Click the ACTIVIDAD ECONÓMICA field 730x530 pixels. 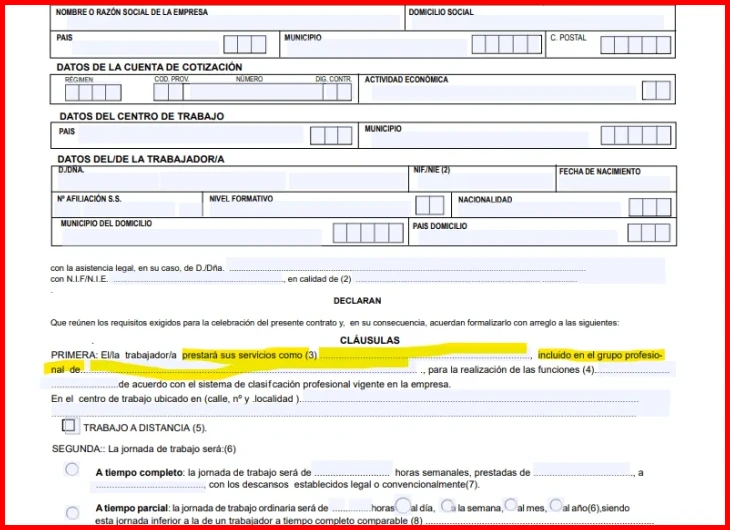[x=504, y=93]
